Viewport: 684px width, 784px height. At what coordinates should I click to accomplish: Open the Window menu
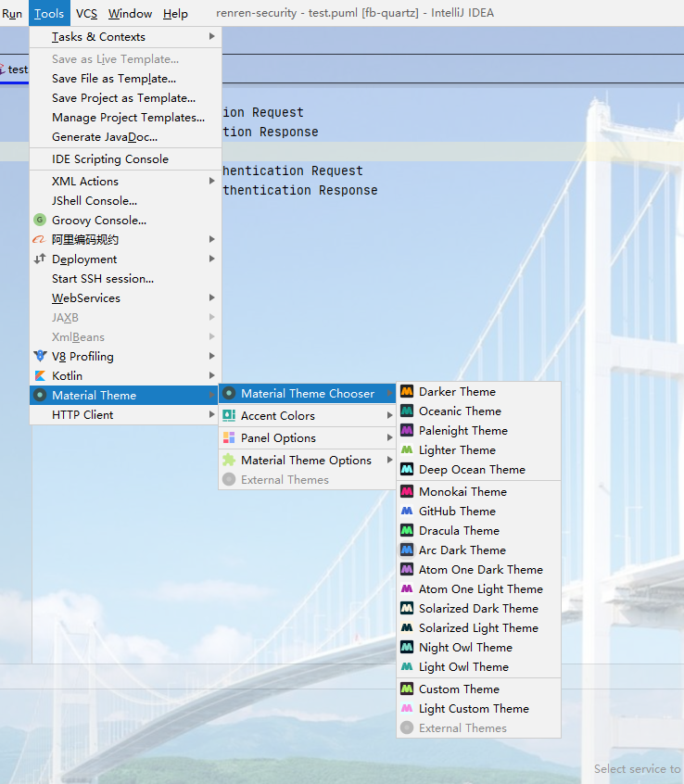[130, 14]
